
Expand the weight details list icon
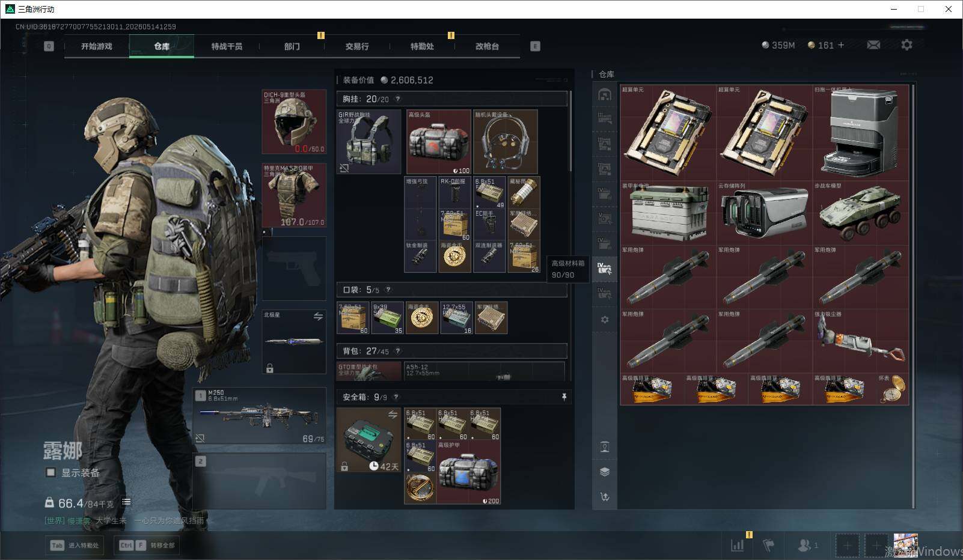[x=126, y=502]
